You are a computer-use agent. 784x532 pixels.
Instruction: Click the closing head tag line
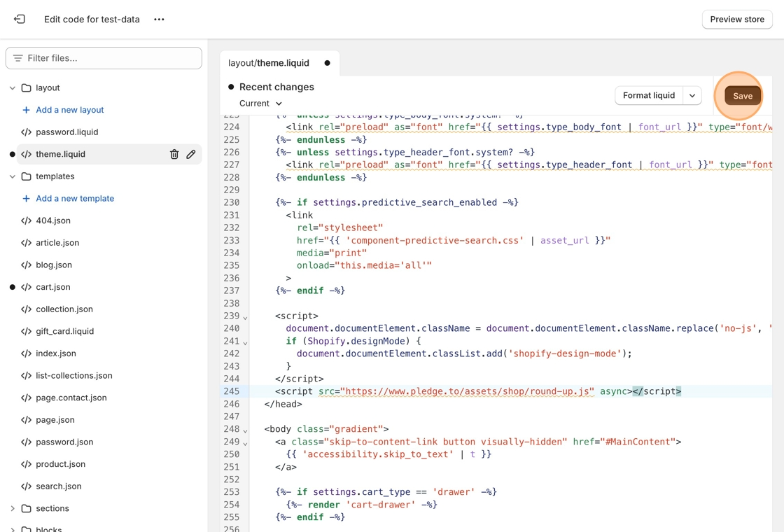coord(283,403)
